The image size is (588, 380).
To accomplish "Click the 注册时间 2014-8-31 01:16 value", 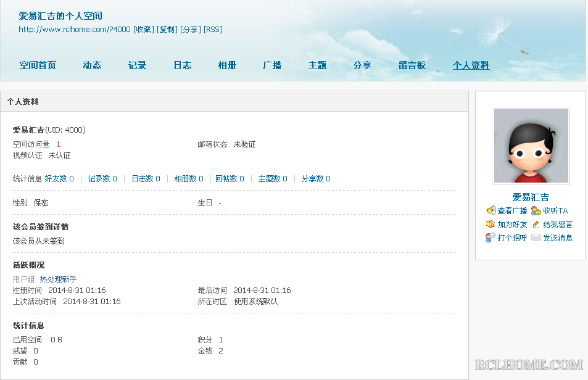I will click(77, 291).
